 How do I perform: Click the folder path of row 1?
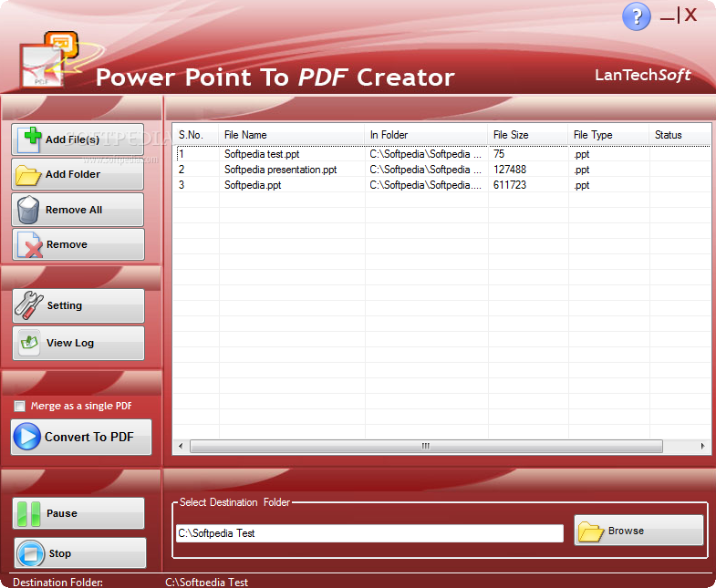point(426,154)
